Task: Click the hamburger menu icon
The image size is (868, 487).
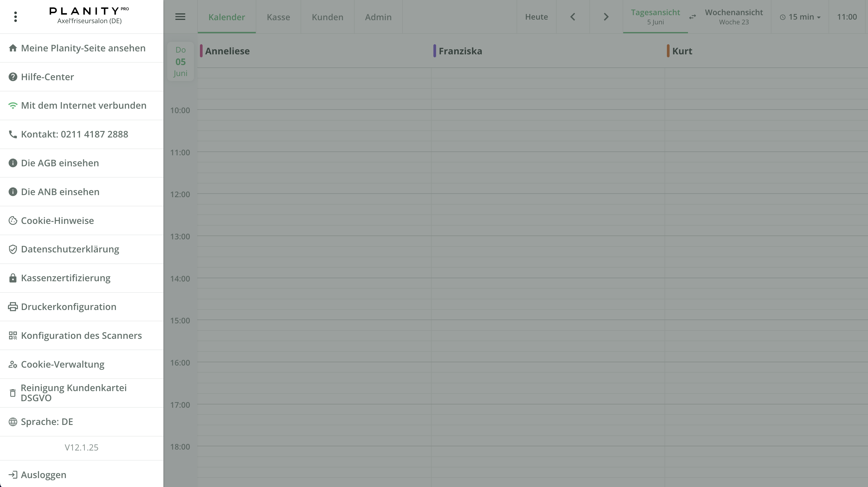Action: click(180, 17)
